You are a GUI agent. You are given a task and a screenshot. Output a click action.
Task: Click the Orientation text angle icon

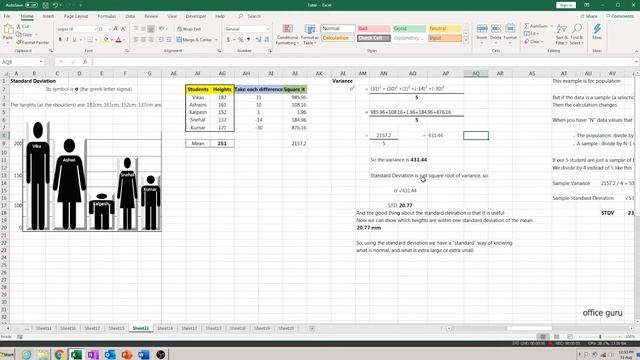click(x=162, y=29)
